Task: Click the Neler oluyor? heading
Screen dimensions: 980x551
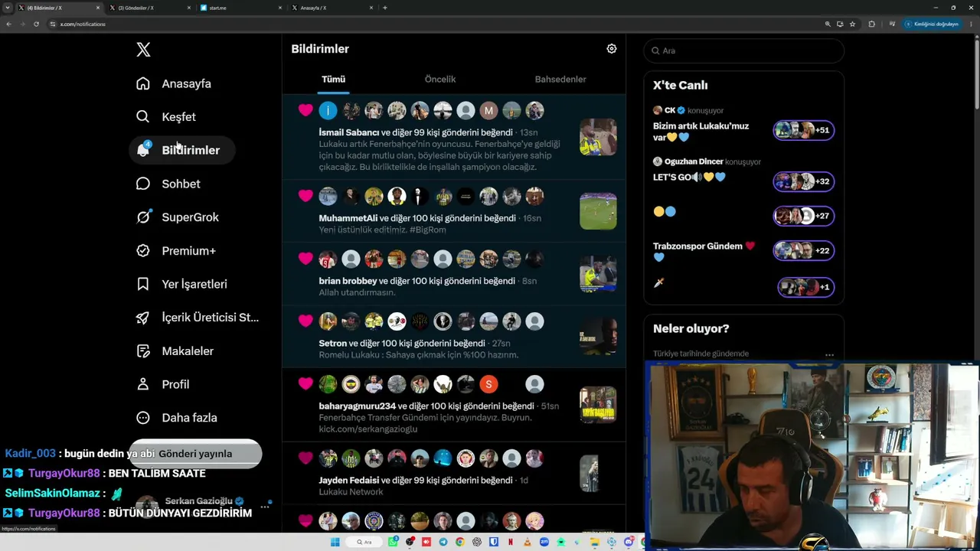Action: [x=691, y=328]
